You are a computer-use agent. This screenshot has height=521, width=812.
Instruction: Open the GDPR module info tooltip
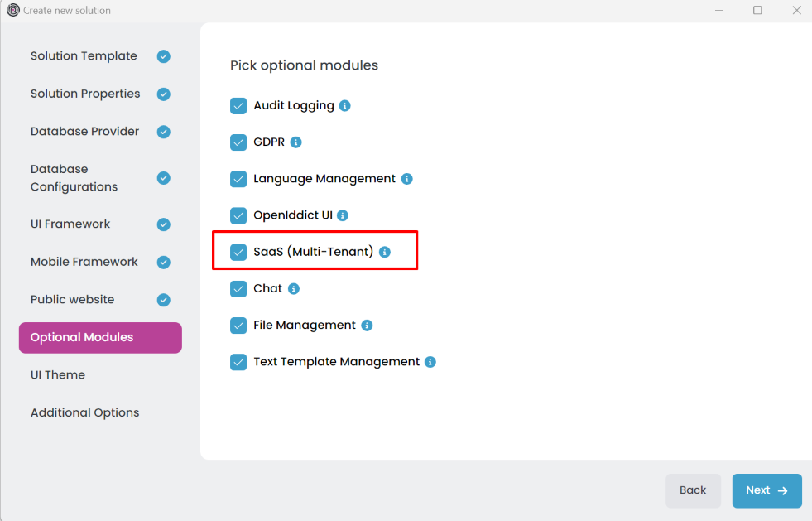(x=297, y=142)
